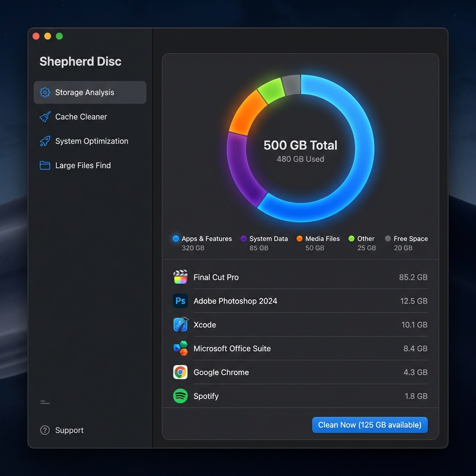Click the sidebar collapse lines icon
476x476 pixels.
pyautogui.click(x=45, y=403)
